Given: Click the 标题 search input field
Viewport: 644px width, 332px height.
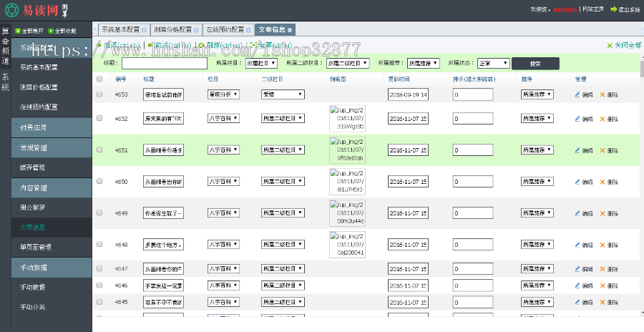Looking at the screenshot, I should coord(164,63).
